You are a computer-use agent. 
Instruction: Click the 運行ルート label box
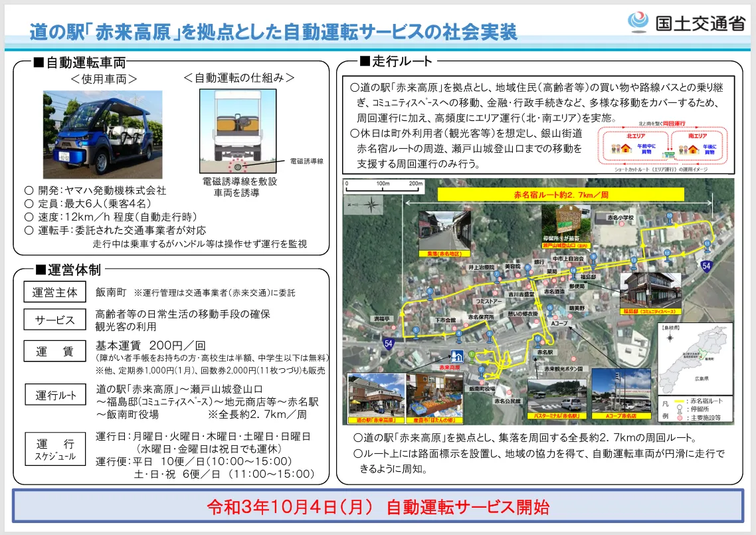(x=55, y=395)
